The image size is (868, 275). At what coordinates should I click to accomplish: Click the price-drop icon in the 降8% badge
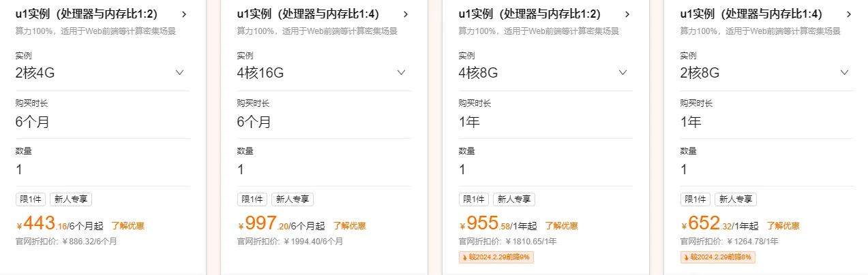[x=687, y=257]
